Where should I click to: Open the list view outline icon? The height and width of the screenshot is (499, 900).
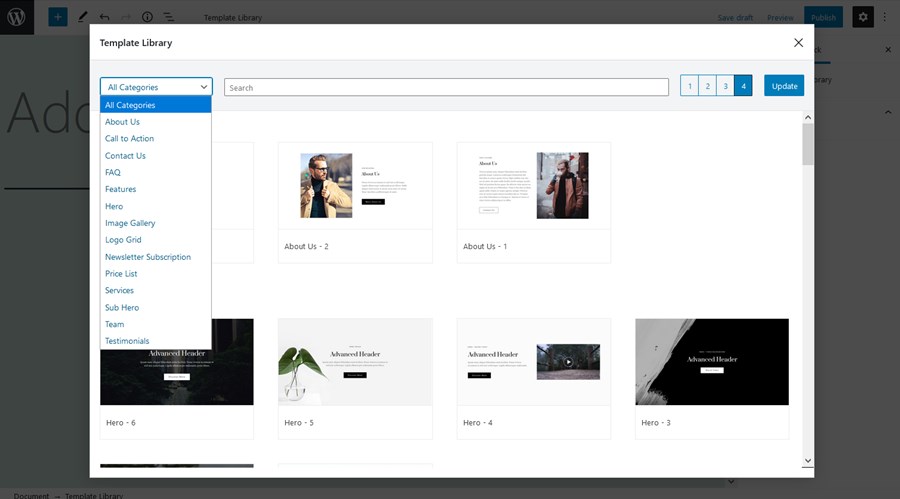tap(169, 17)
